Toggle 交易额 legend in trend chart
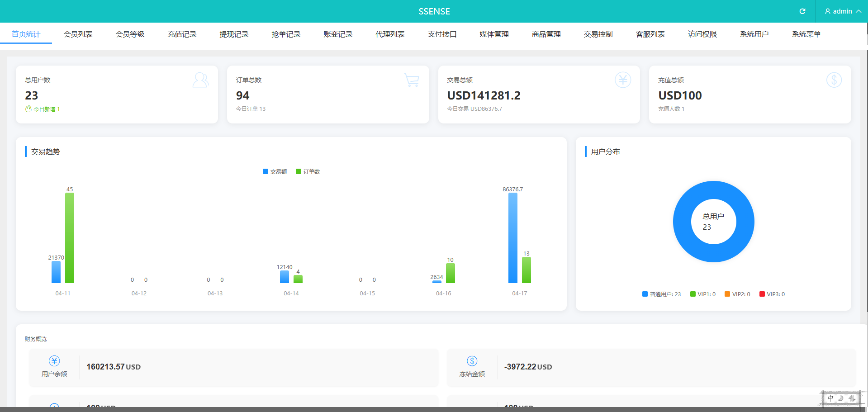The image size is (868, 412). [275, 171]
